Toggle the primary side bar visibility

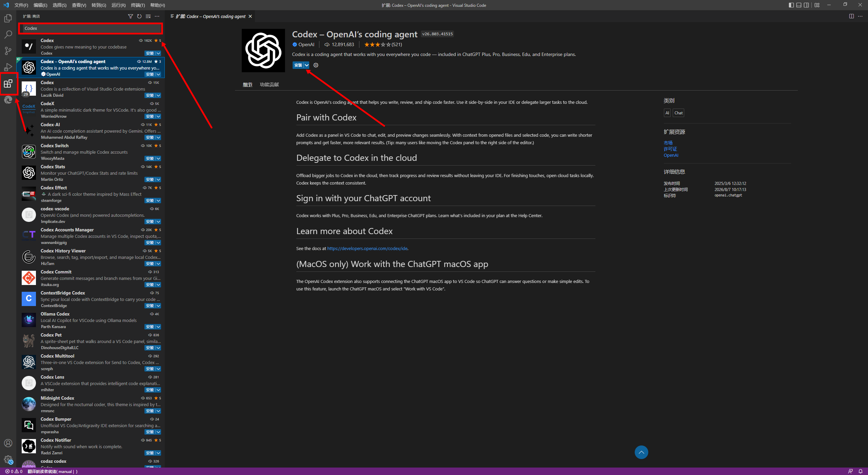(x=791, y=5)
